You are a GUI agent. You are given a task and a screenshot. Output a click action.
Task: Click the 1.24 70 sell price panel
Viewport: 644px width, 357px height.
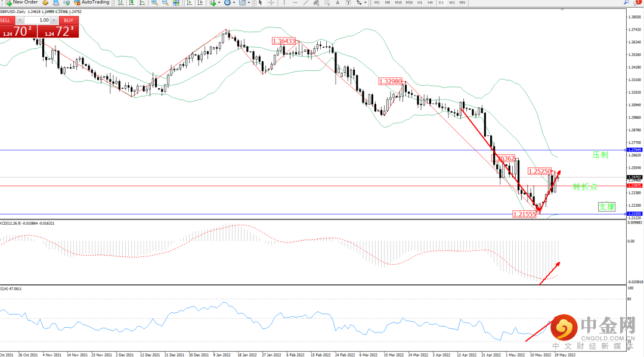point(18,31)
